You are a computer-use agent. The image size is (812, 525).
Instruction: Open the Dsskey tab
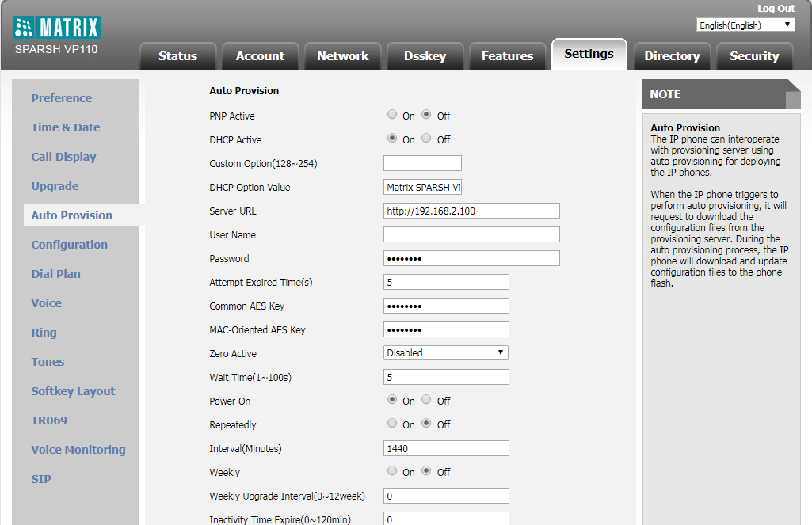pos(425,56)
